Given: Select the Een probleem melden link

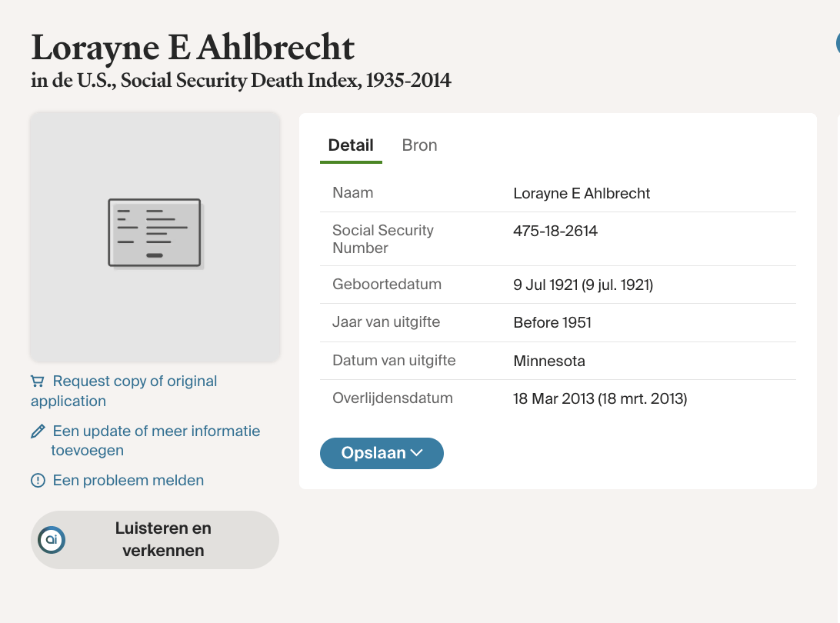Looking at the screenshot, I should [x=128, y=481].
